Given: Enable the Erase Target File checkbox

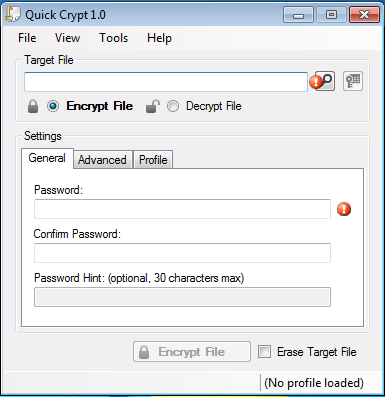Looking at the screenshot, I should pos(264,352).
